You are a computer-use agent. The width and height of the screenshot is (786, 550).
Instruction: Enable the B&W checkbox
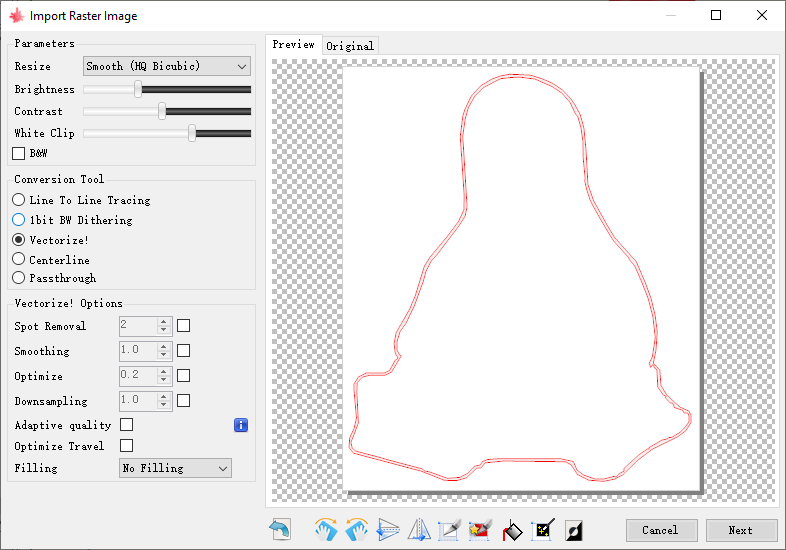(x=19, y=153)
